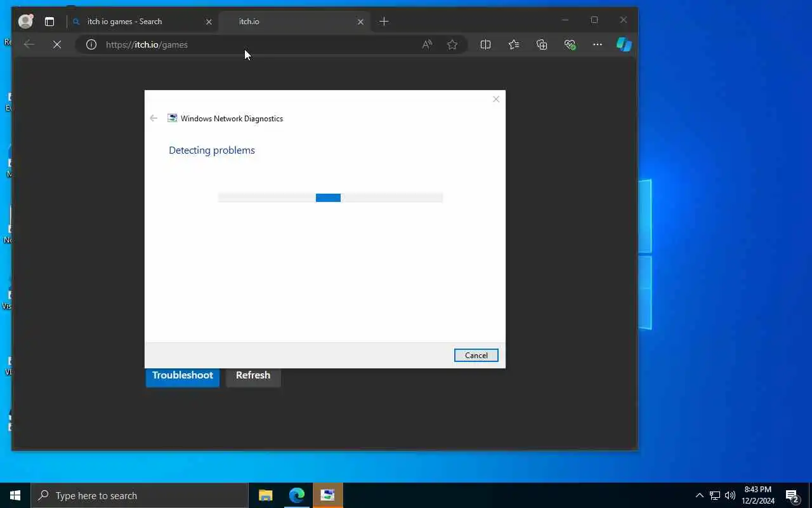Switch to the 'itch io games - Search' tab
812x508 pixels.
141,22
